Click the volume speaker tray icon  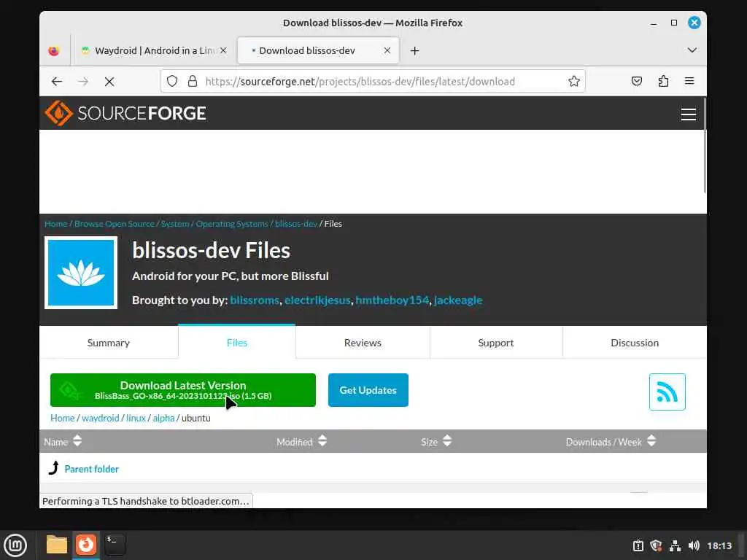coord(694,545)
